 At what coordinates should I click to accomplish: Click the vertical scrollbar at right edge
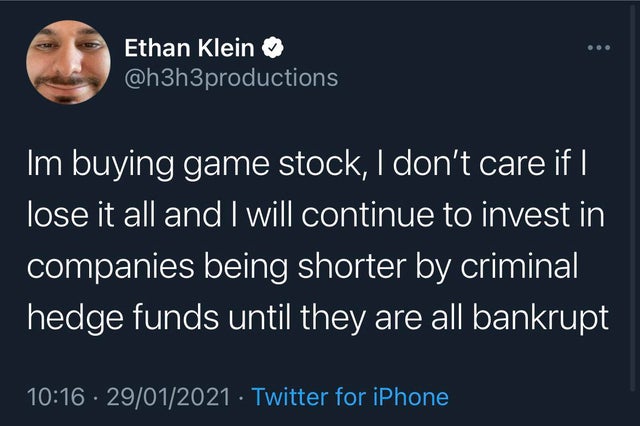click(634, 196)
